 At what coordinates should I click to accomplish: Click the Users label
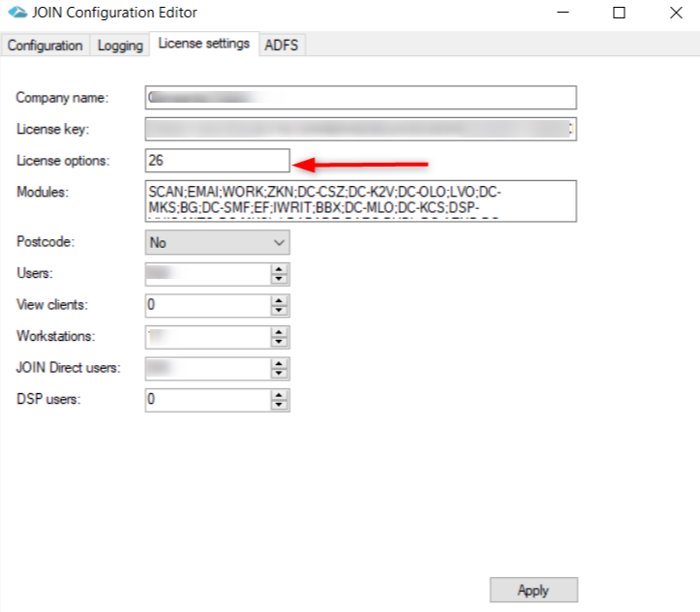pyautogui.click(x=35, y=273)
